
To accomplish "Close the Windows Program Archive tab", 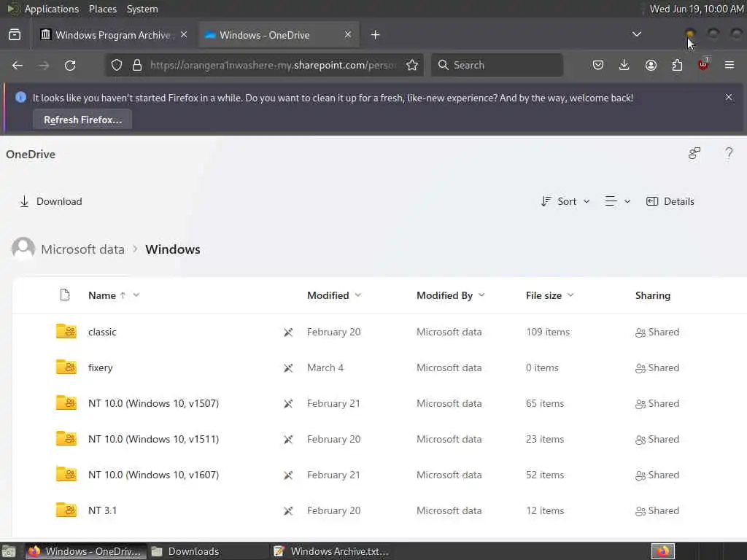I will pos(184,35).
